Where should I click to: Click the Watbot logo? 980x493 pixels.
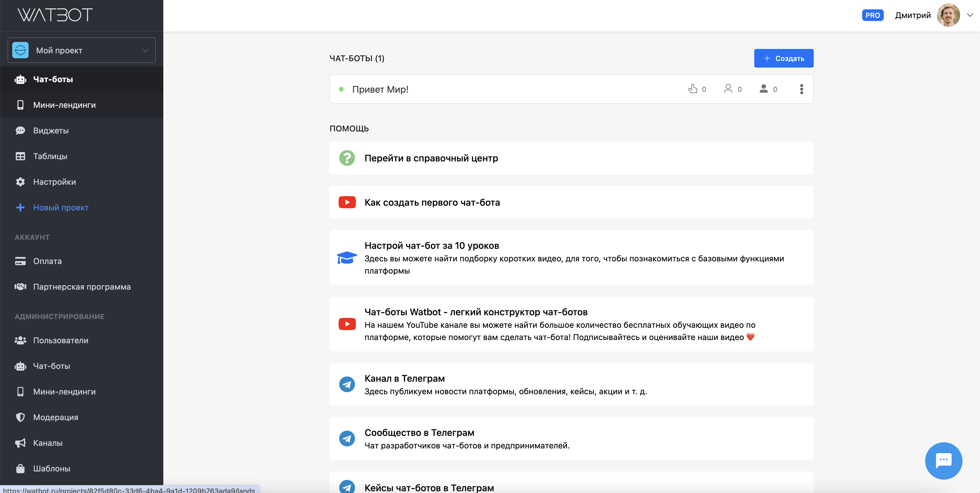[55, 15]
